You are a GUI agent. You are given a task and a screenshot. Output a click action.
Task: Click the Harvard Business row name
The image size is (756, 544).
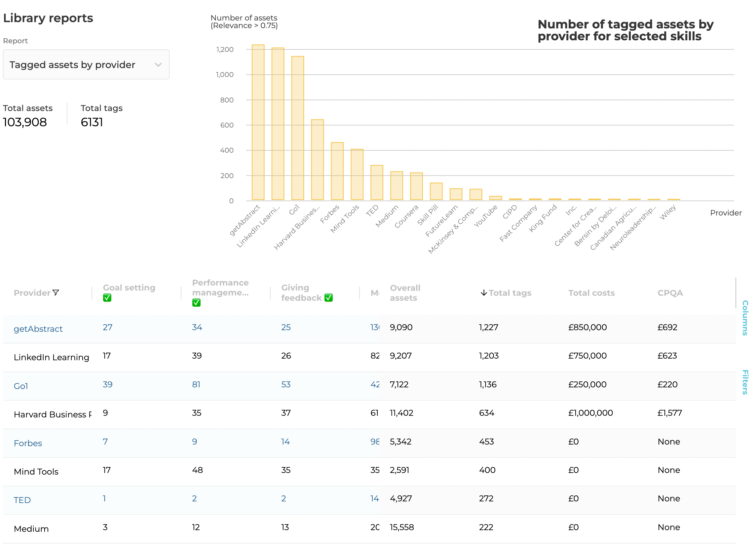[53, 415]
